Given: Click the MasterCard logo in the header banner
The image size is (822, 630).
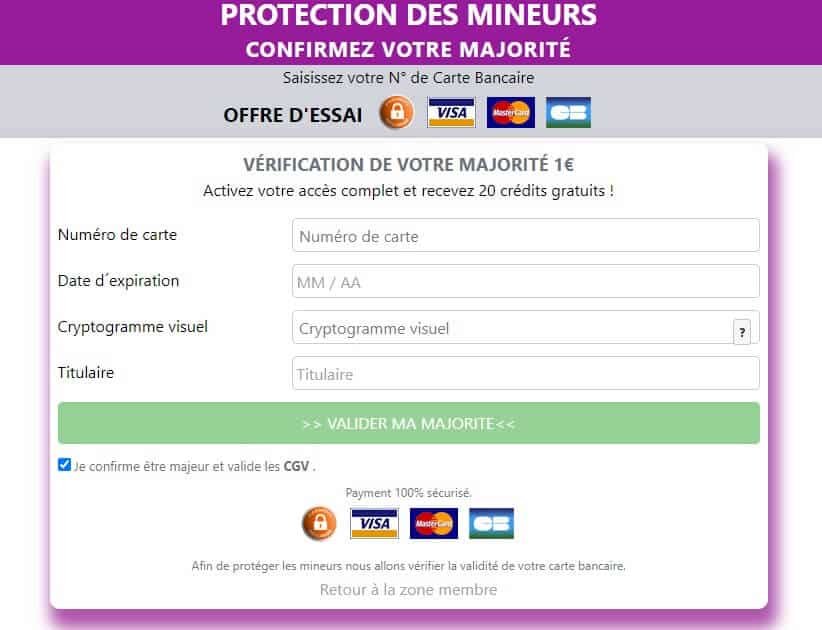Looking at the screenshot, I should click(x=511, y=113).
